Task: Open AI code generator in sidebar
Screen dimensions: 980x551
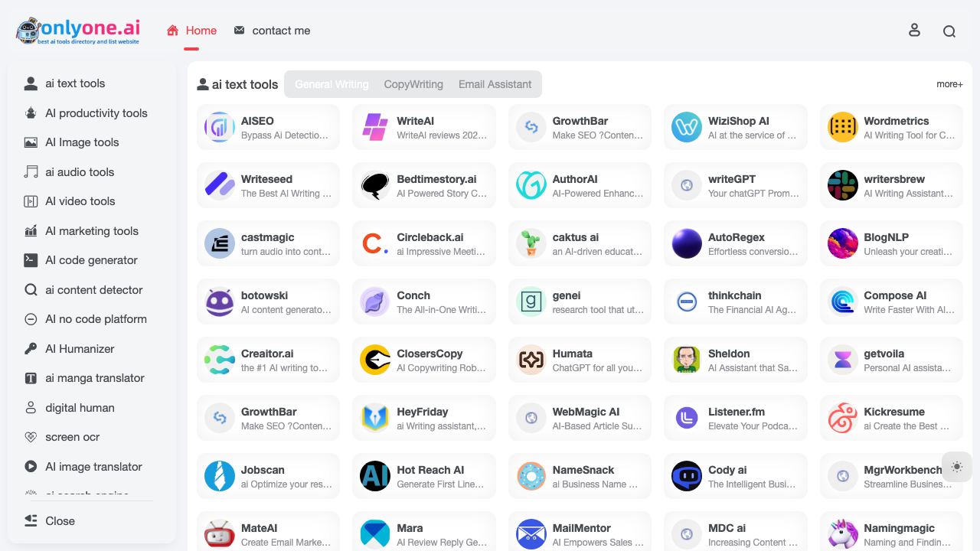Action: (x=92, y=260)
